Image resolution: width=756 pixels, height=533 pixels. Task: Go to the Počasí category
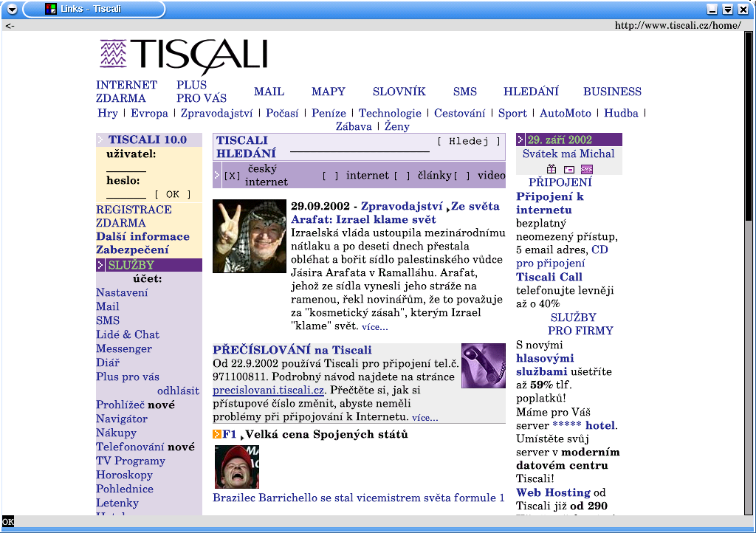click(282, 113)
